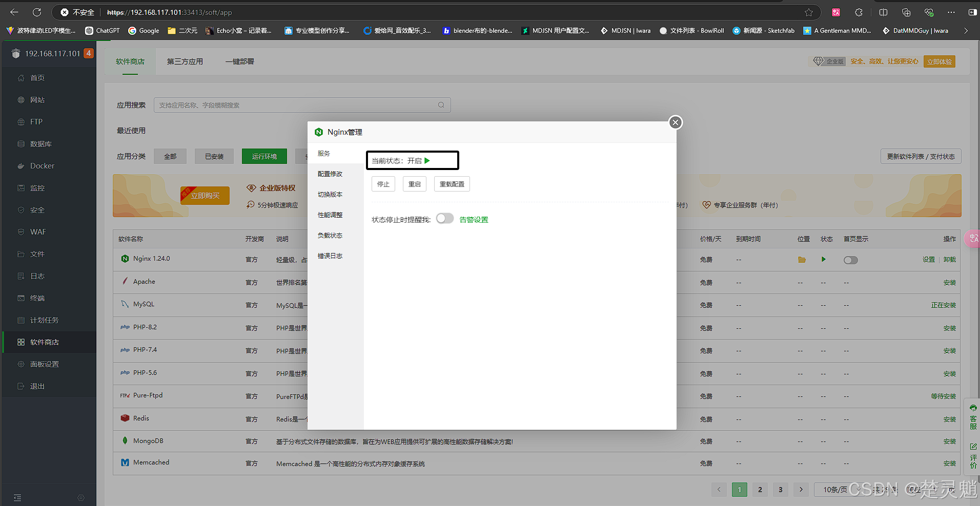This screenshot has width=980, height=506.
Task: Click 停止 to stop Nginx
Action: coord(383,184)
